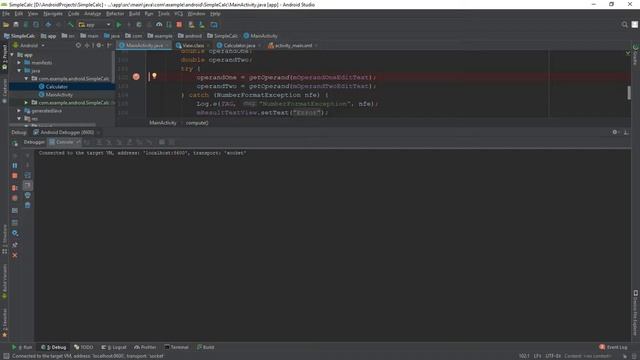
Task: Open the Logcat tool window button
Action: click(x=114, y=347)
